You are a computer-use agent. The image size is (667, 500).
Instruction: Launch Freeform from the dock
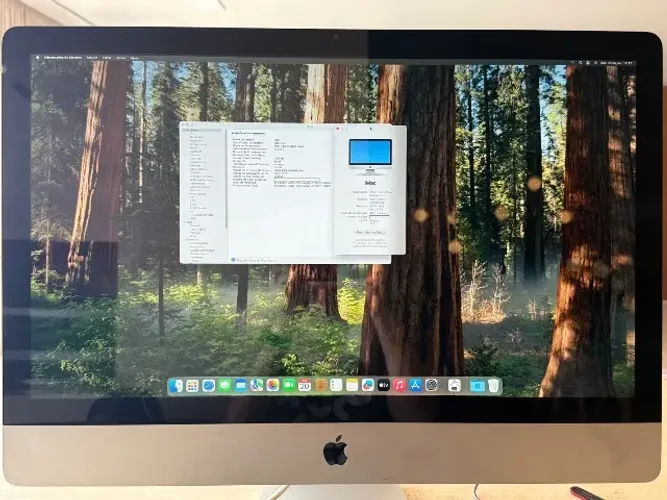(x=368, y=386)
